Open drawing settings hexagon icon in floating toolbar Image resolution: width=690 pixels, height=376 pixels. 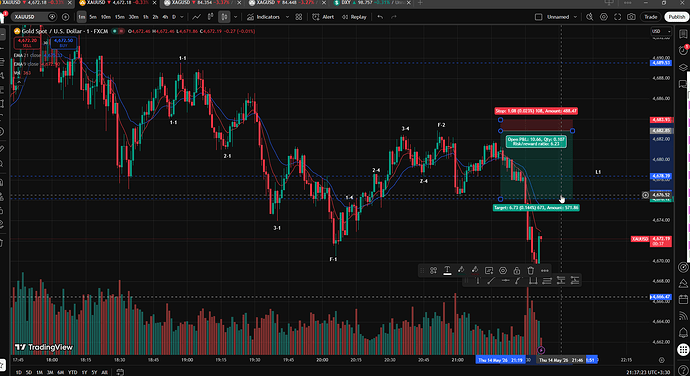[503, 270]
